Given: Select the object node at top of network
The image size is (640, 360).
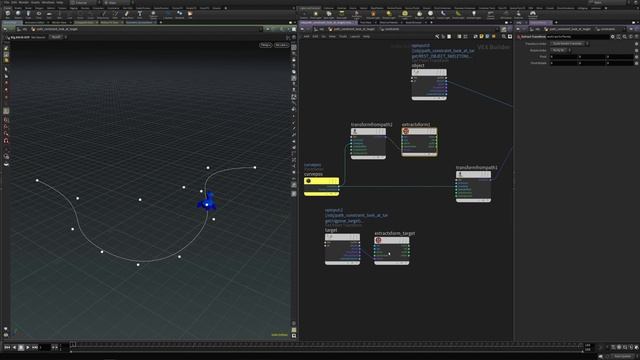Looking at the screenshot, I should [x=429, y=84].
